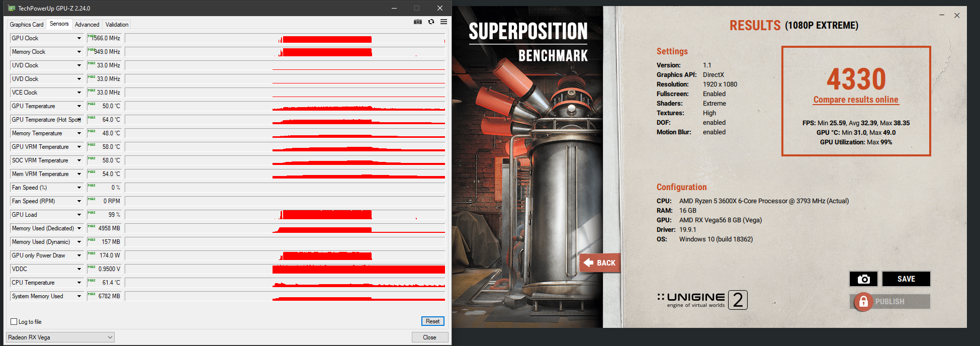Click the 0.9500 V VDDC value
This screenshot has height=346, width=980.
(x=105, y=269)
